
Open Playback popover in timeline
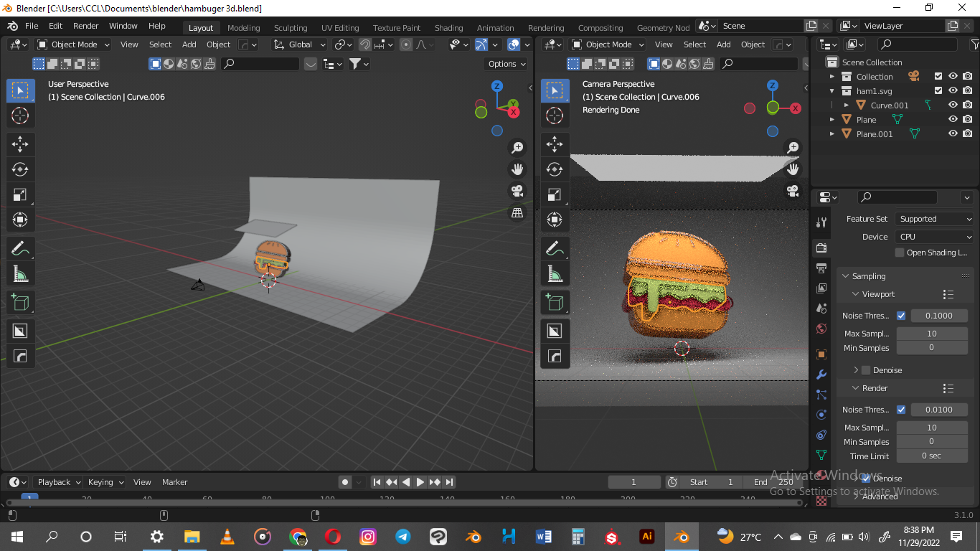coord(57,482)
